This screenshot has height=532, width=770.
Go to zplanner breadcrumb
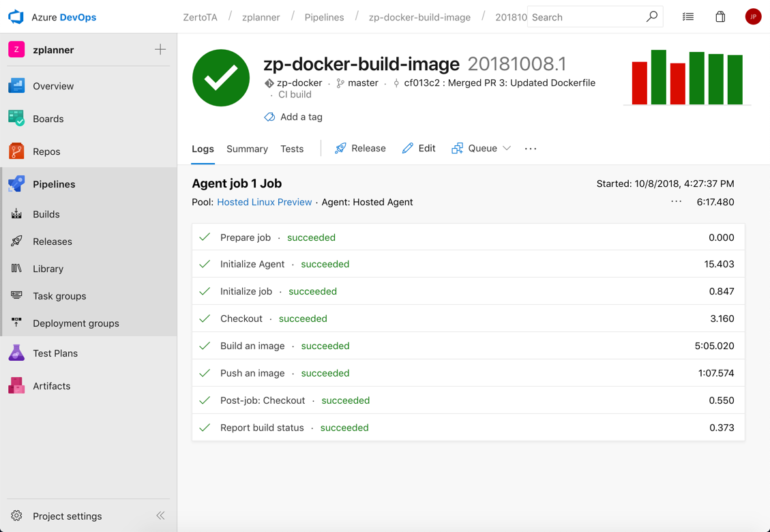[261, 17]
